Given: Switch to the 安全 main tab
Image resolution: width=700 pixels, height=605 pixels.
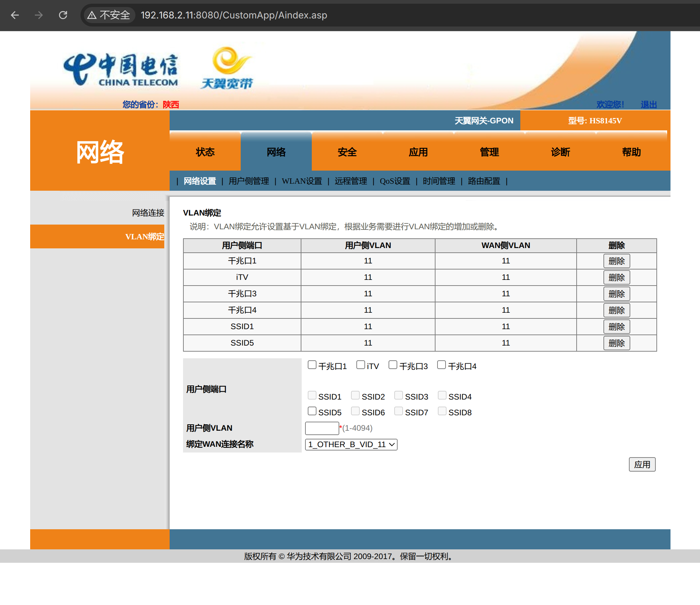Looking at the screenshot, I should 347,152.
